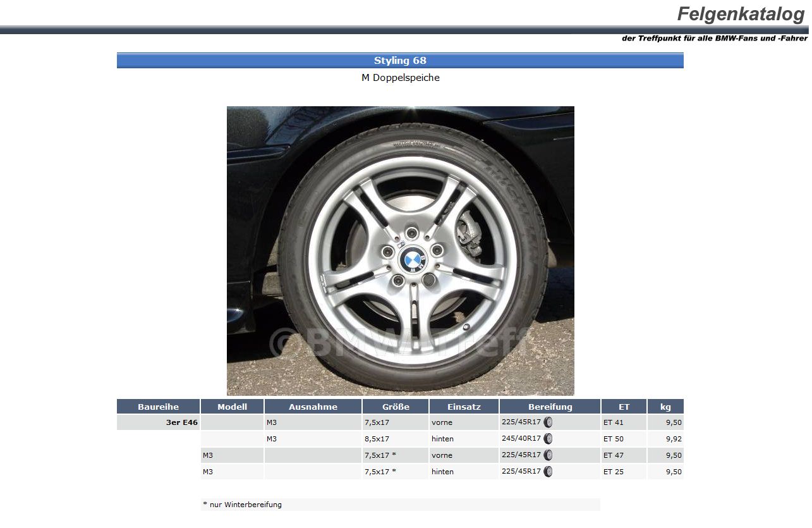Viewport: 812px width, 528px height.
Task: Click the kg column header
Action: pos(665,407)
